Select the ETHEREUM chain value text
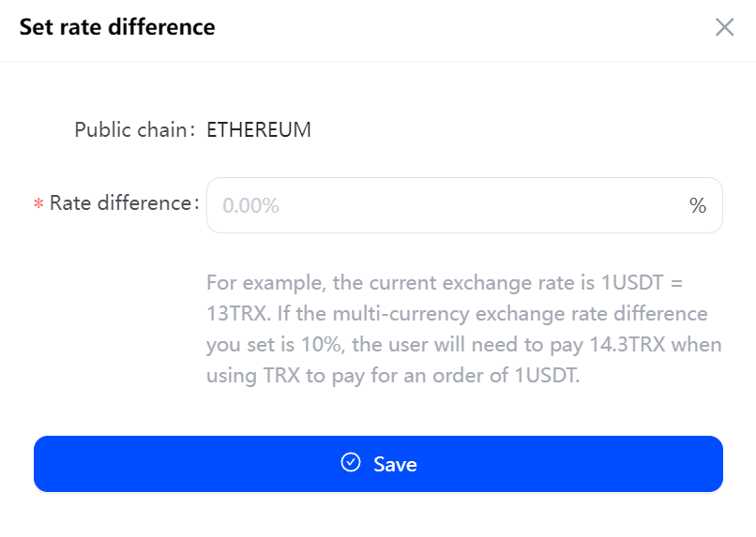 (x=259, y=130)
